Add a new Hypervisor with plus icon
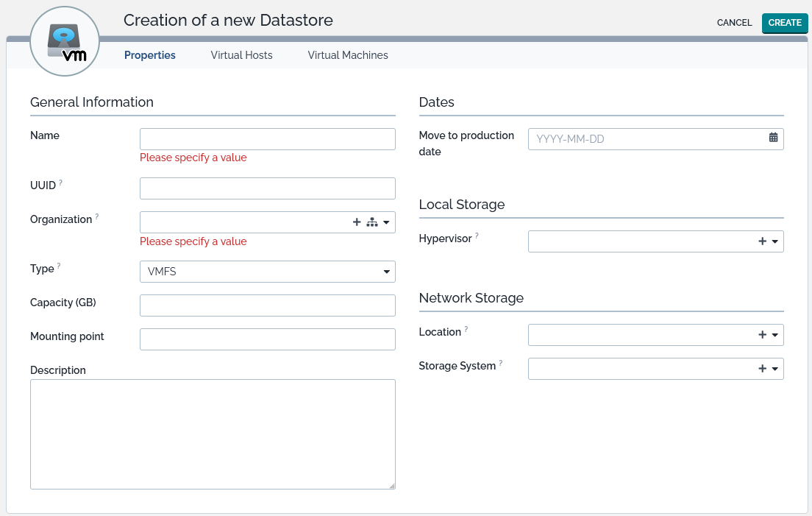The width and height of the screenshot is (812, 516). point(762,241)
